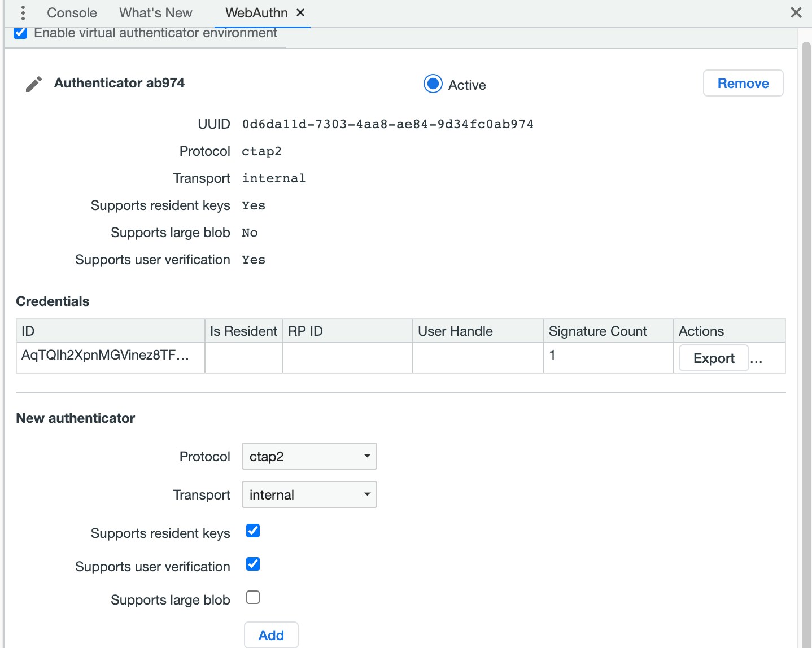Click the Is Resident column header
The height and width of the screenshot is (648, 812).
click(x=244, y=331)
